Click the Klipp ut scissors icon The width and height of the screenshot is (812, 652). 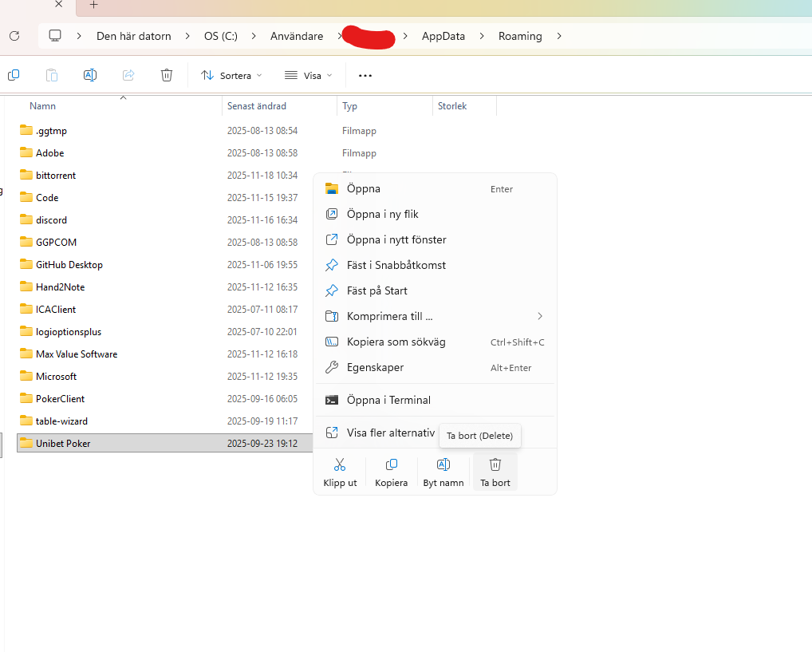click(x=340, y=465)
